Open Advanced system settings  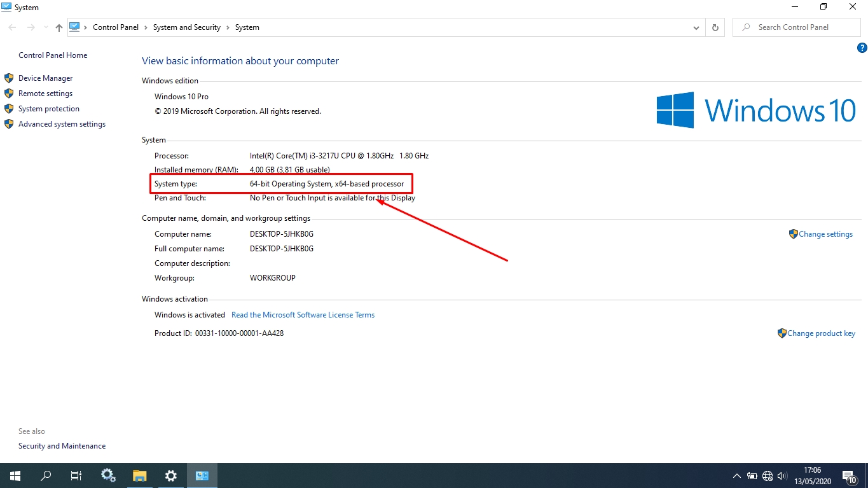pos(62,124)
